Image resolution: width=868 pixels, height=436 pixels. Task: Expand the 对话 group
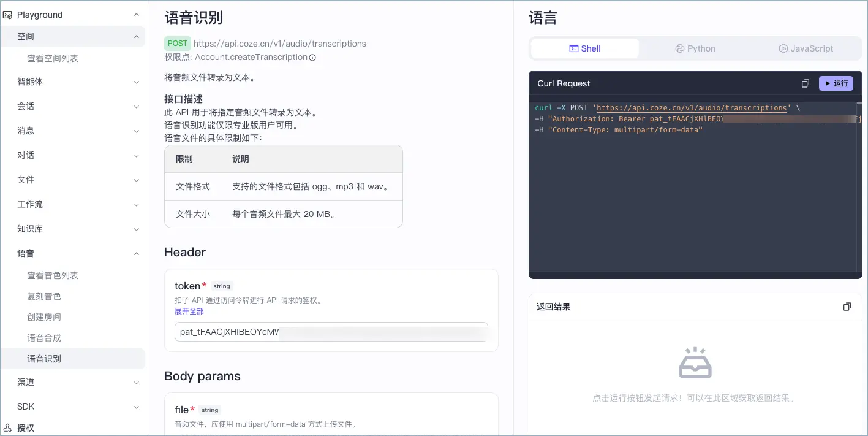click(136, 155)
